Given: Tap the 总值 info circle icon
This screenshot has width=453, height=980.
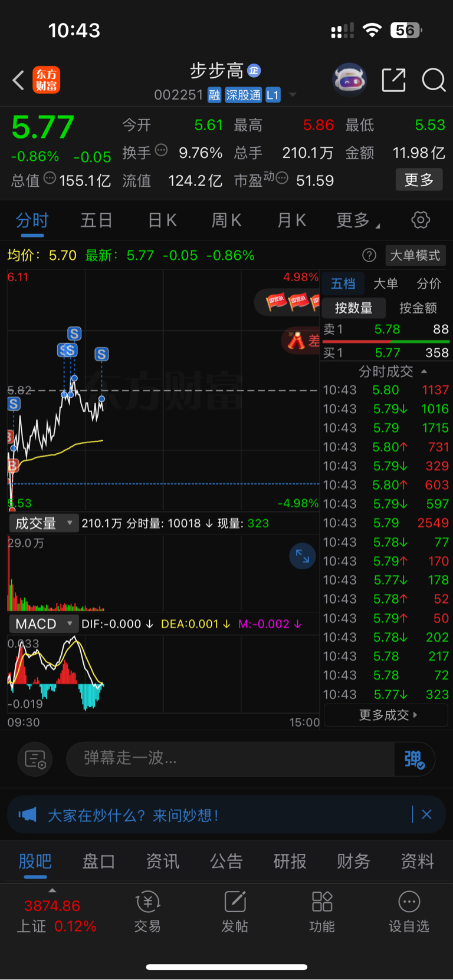Looking at the screenshot, I should 50,178.
